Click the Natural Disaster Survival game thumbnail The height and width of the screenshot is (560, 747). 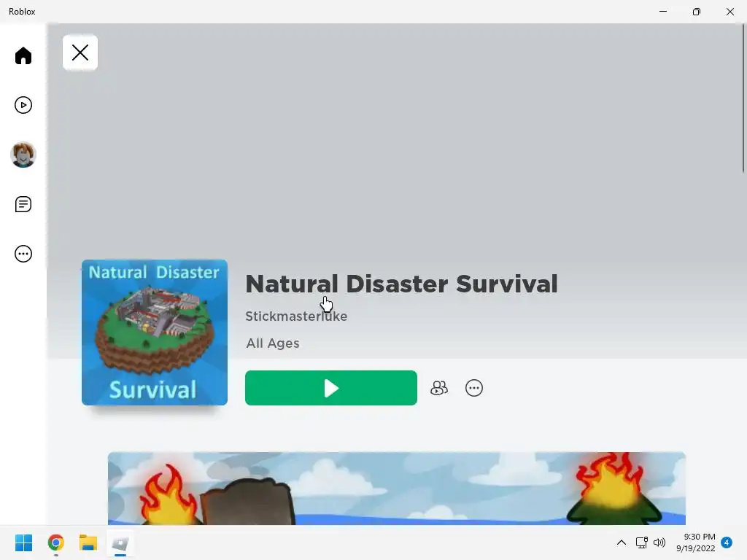click(x=155, y=332)
